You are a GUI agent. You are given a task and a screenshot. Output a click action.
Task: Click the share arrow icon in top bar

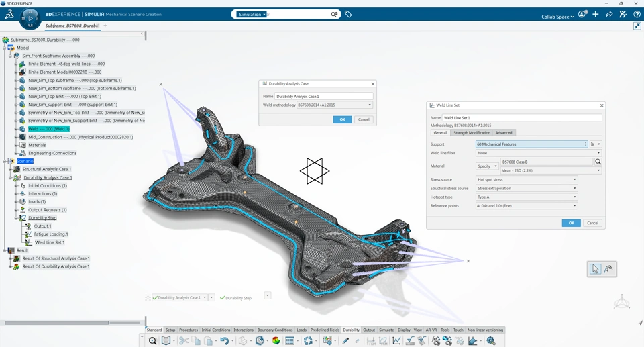609,14
